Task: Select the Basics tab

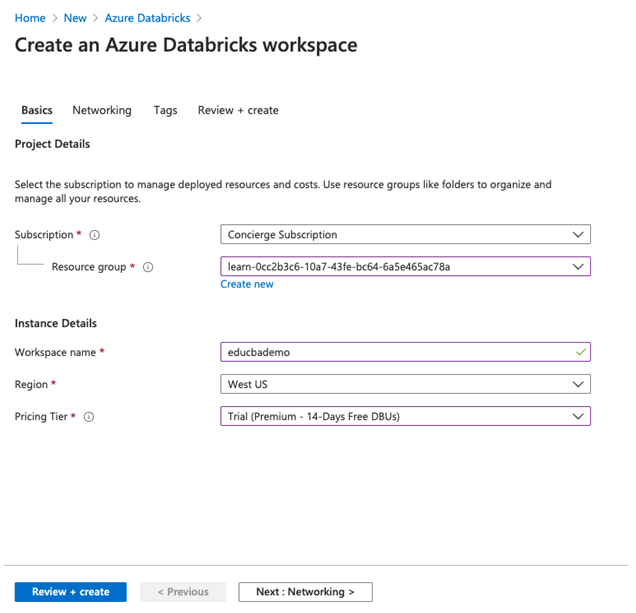Action: (x=37, y=110)
